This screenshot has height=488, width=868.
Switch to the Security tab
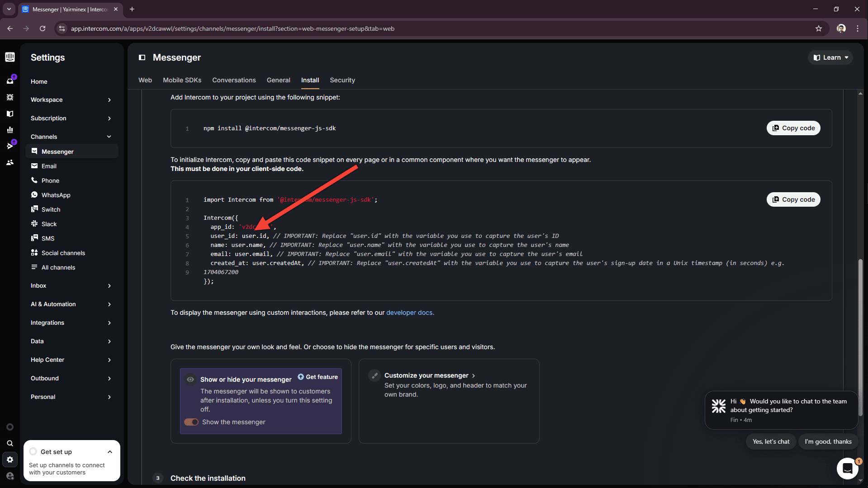(x=342, y=80)
